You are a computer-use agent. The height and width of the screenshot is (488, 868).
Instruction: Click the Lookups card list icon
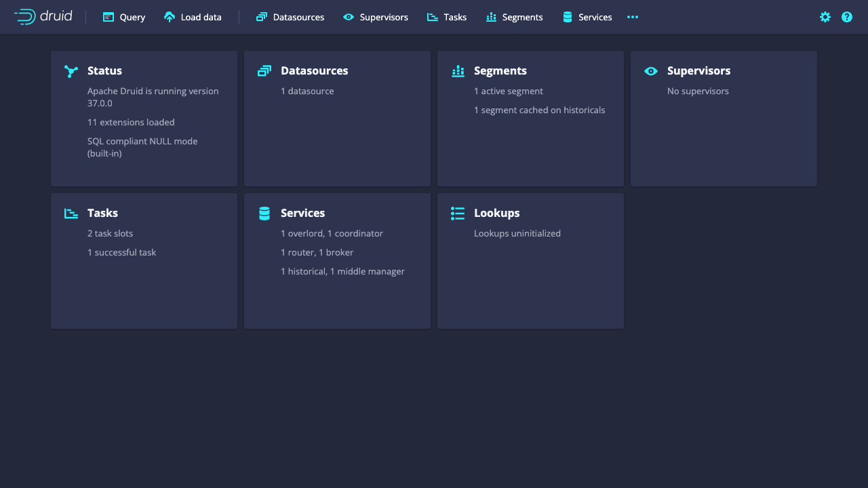tap(458, 213)
